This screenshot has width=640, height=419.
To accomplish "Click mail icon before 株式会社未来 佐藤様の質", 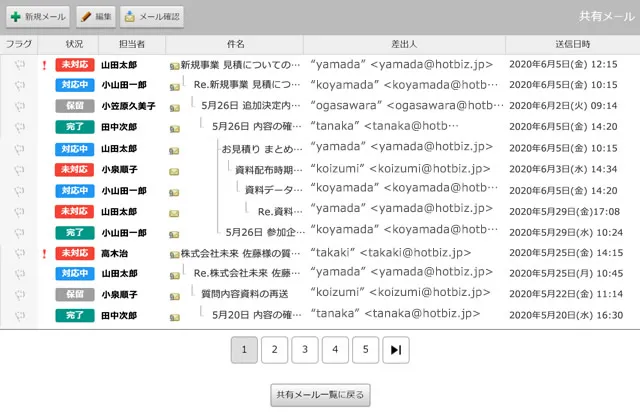I will (174, 255).
